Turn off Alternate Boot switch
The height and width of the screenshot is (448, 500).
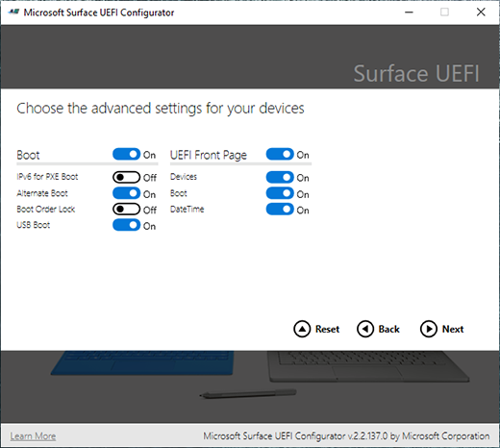tap(126, 193)
